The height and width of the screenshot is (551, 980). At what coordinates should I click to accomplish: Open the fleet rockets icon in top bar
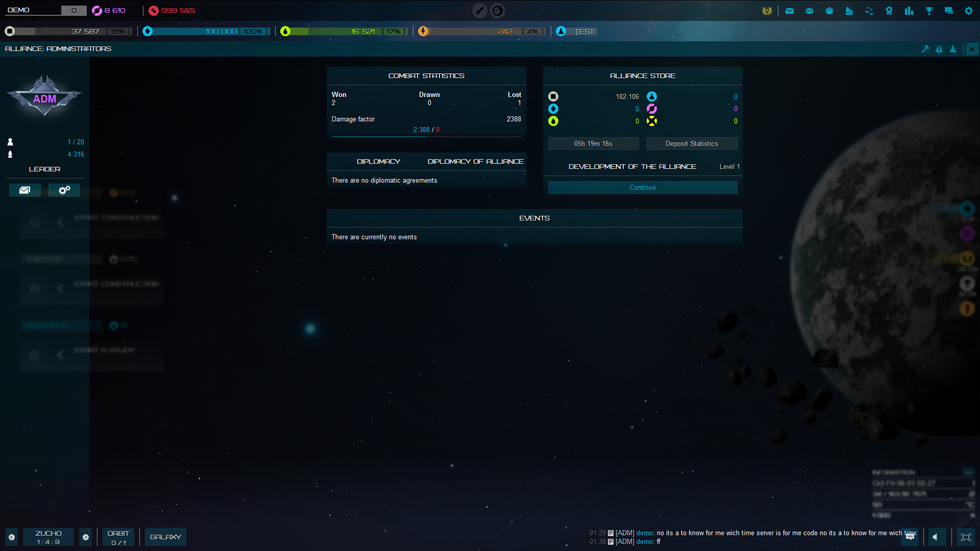tap(849, 11)
